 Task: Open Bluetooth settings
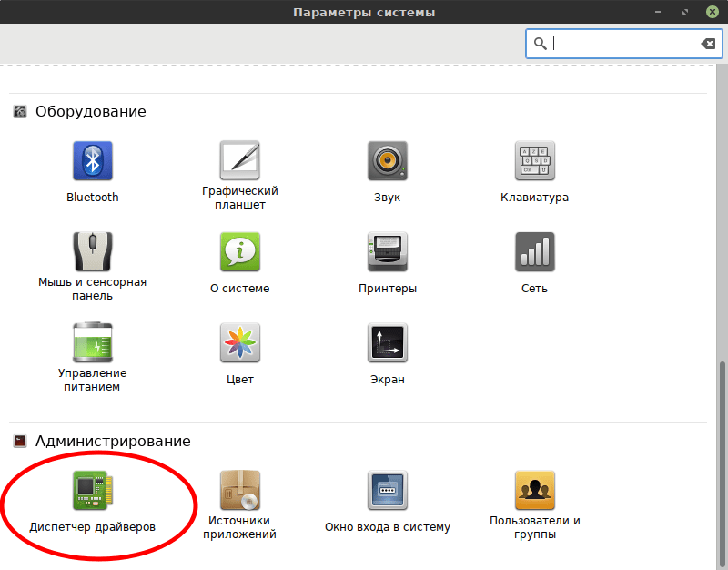92,162
